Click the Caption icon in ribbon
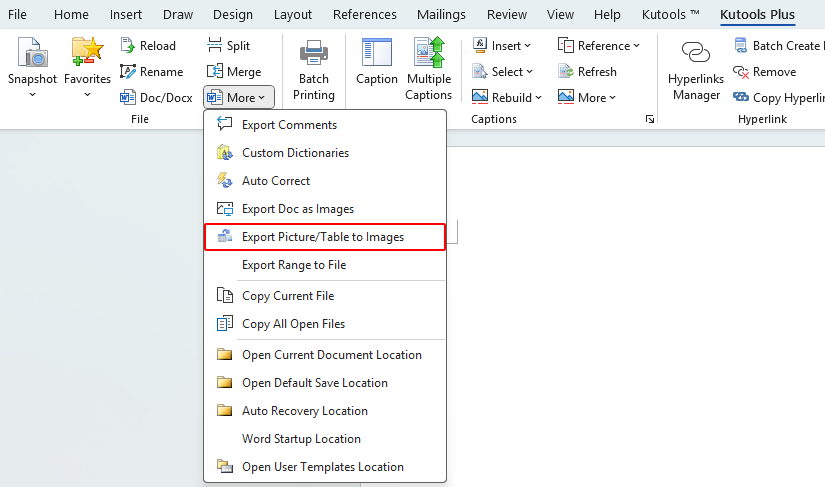The height and width of the screenshot is (487, 825). (377, 55)
